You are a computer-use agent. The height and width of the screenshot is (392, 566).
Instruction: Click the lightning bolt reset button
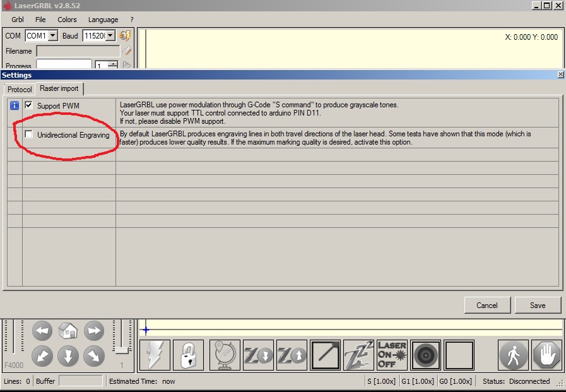click(155, 355)
